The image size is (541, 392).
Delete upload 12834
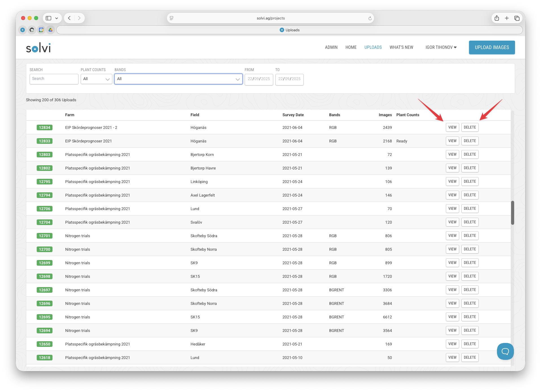470,127
